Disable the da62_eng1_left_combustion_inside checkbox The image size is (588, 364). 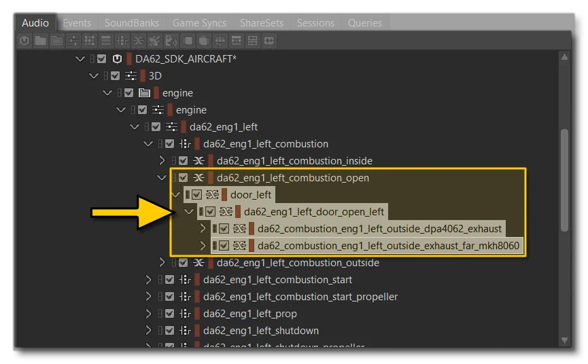coord(183,161)
